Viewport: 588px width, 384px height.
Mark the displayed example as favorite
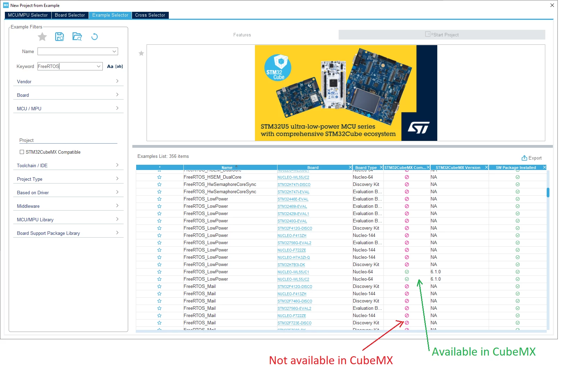pos(141,53)
